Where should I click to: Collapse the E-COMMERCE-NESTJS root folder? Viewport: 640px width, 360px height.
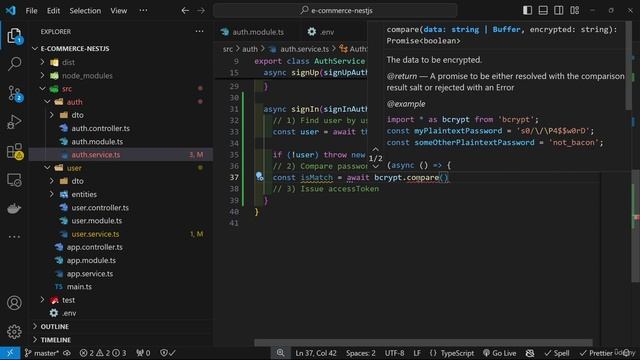35,49
